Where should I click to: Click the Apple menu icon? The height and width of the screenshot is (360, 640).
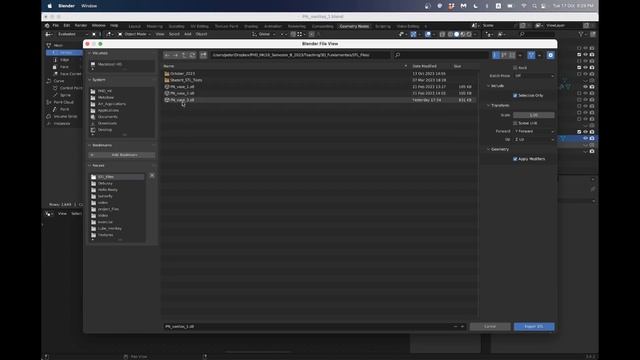coord(50,6)
